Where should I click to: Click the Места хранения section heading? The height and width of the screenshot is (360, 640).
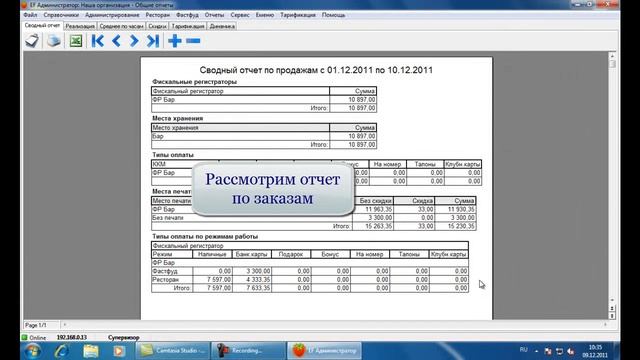pos(178,118)
